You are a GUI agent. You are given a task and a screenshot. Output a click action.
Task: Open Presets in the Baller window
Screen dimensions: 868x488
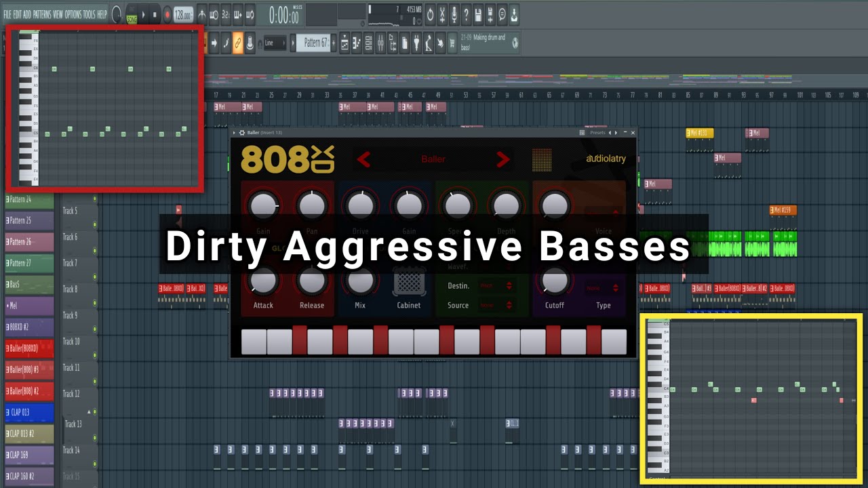(x=597, y=133)
